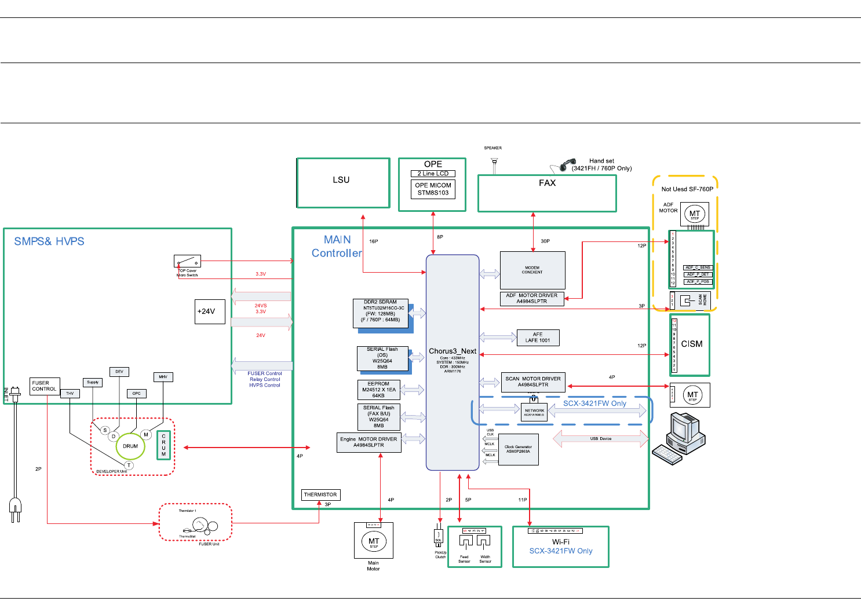Click the Feed Sensor symbol
The width and height of the screenshot is (861, 616).
[x=465, y=542]
